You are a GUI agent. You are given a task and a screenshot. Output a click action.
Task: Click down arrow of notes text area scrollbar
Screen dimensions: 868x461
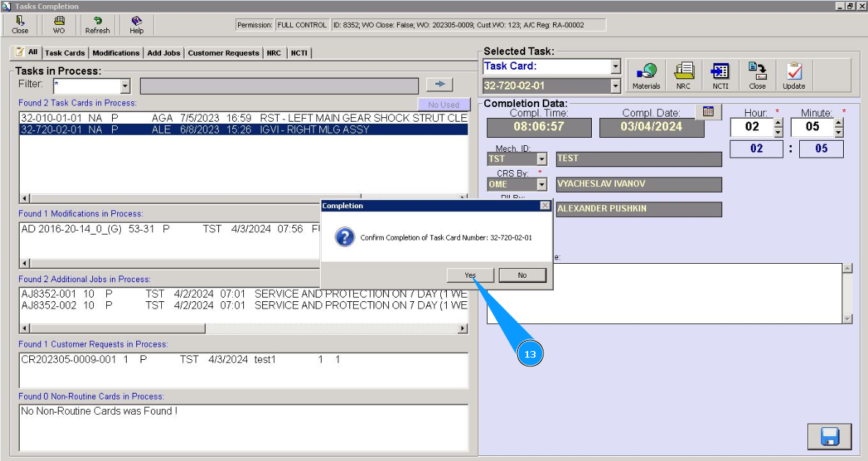coord(847,319)
